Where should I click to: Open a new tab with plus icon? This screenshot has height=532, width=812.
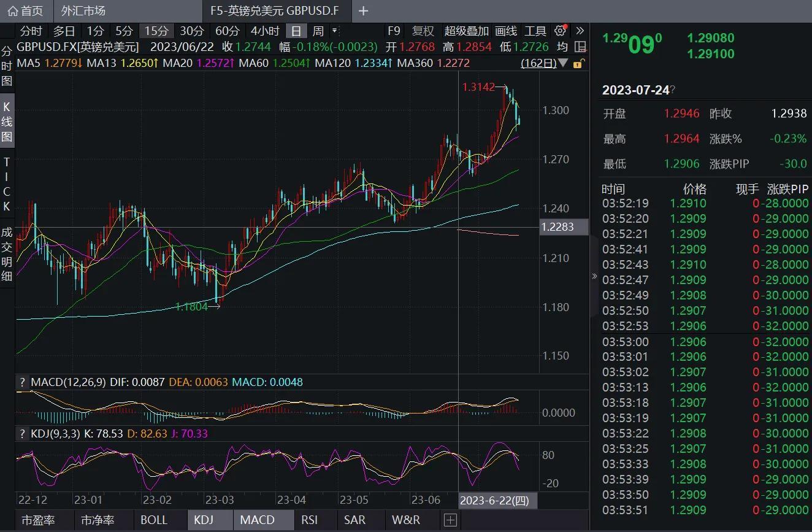click(x=363, y=11)
